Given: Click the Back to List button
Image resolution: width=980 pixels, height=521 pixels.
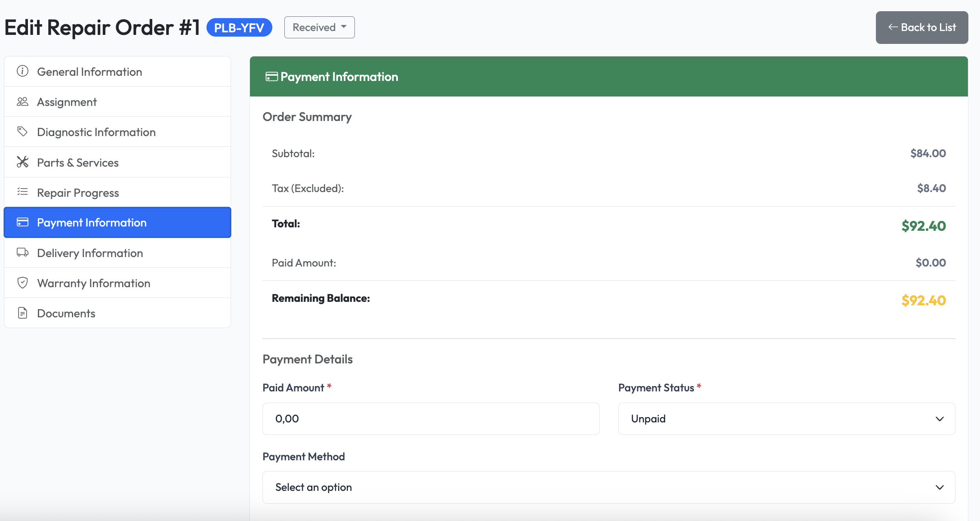Looking at the screenshot, I should point(921,27).
